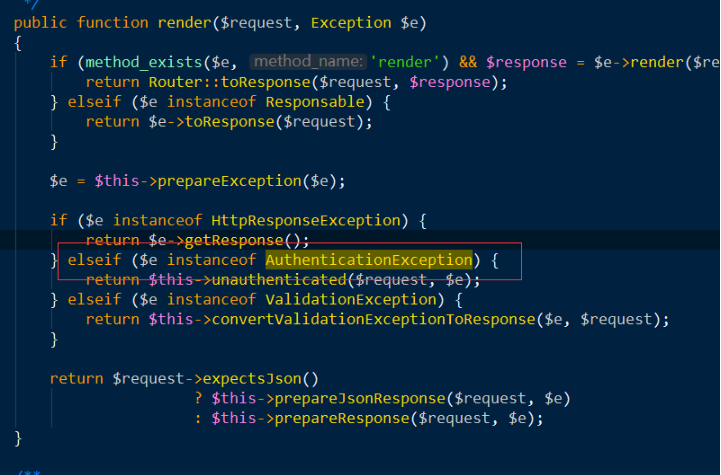Viewport: 721px width, 475px height.
Task: Click the prepareResponse method call
Action: click(x=331, y=419)
